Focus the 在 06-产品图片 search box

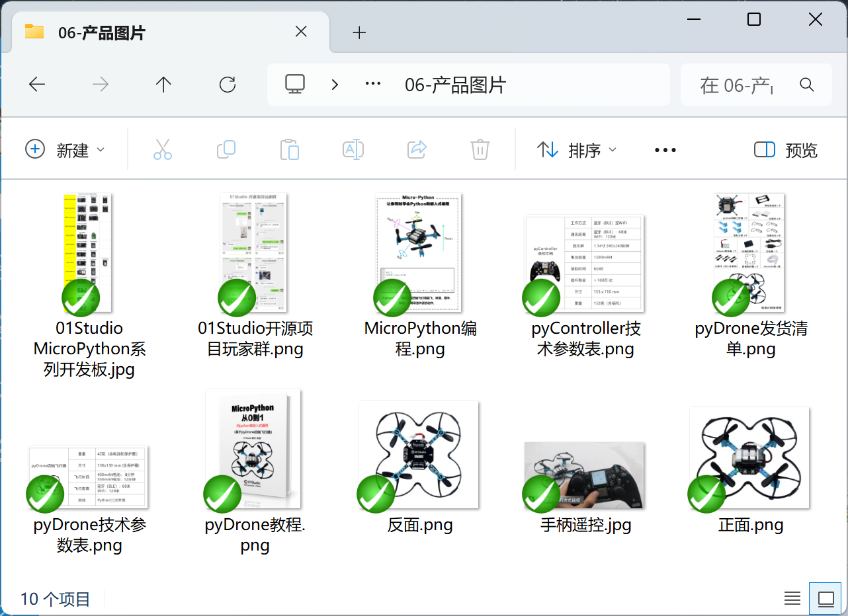[756, 85]
